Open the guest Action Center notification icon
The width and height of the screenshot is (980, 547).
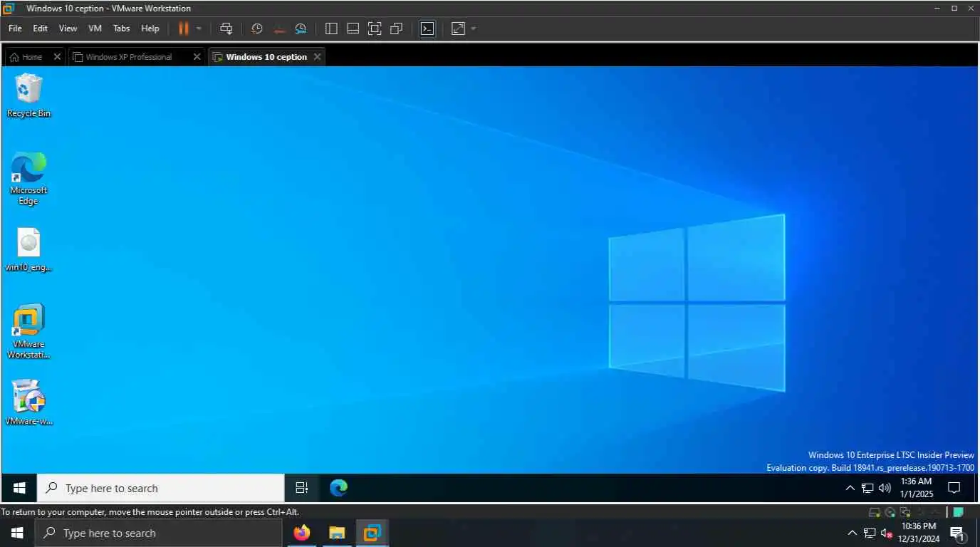(x=954, y=488)
